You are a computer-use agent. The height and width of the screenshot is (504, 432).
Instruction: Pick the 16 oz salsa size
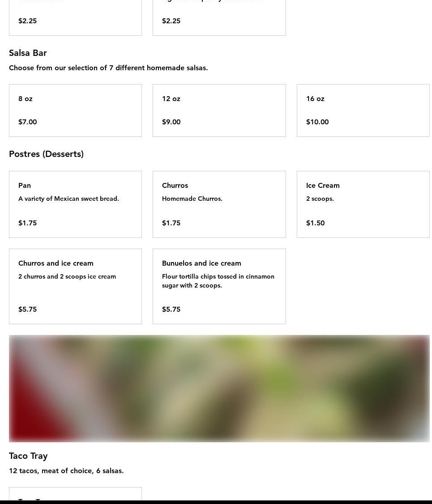pos(363,110)
